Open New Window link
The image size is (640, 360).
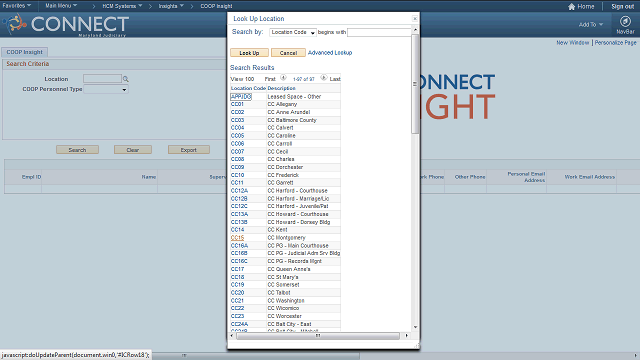click(x=573, y=42)
